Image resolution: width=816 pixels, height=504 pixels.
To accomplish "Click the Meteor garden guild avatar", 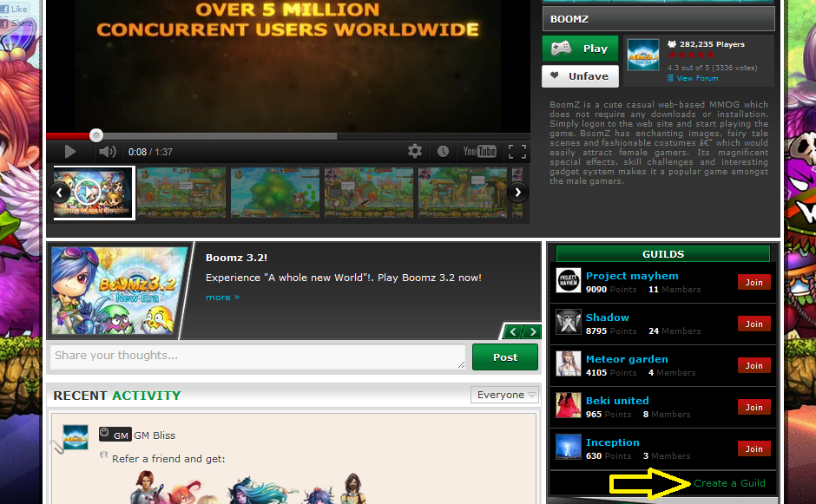I will pos(568,363).
